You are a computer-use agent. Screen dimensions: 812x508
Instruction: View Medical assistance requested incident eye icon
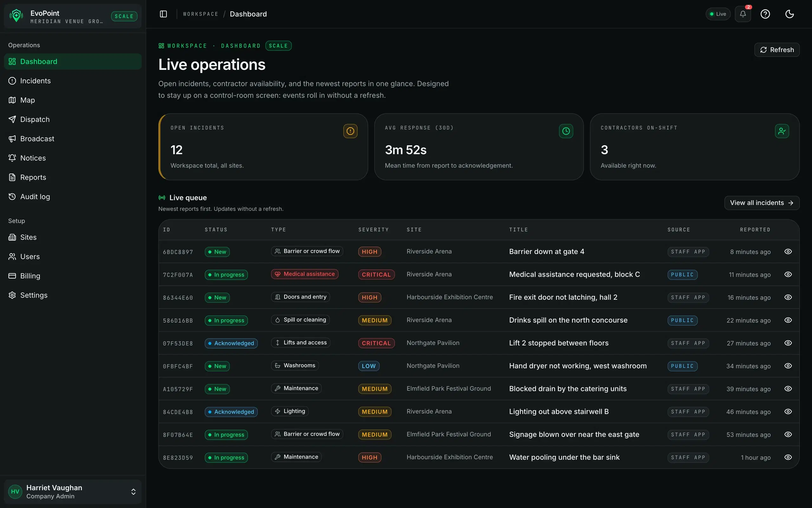pos(788,275)
